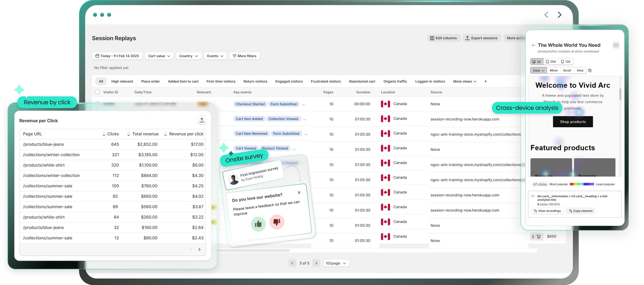Viewport: 644px width, 285px height.
Task: Open the Cart value filter dropdown
Action: pos(159,56)
